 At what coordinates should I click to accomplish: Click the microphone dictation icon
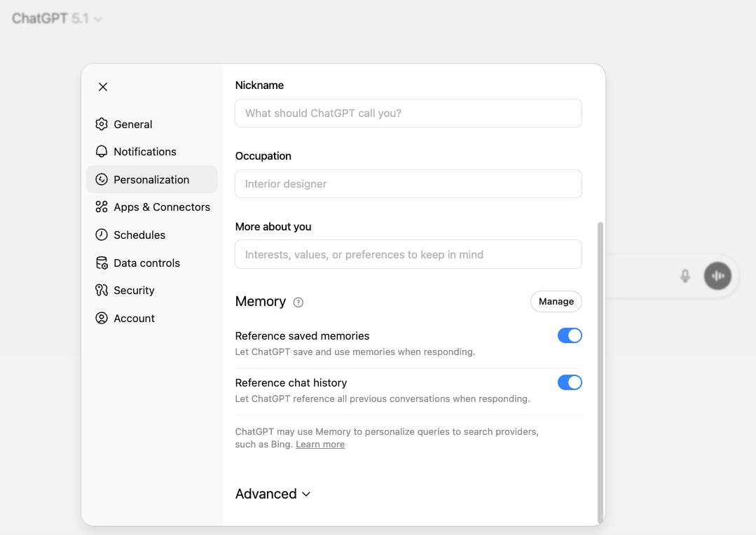click(x=685, y=276)
